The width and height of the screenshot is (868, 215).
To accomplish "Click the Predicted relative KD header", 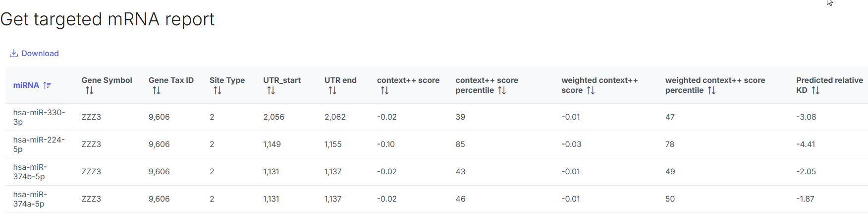I will coord(829,80).
